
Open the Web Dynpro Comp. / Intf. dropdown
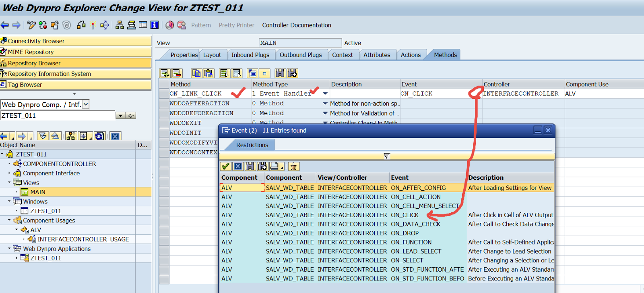[86, 105]
